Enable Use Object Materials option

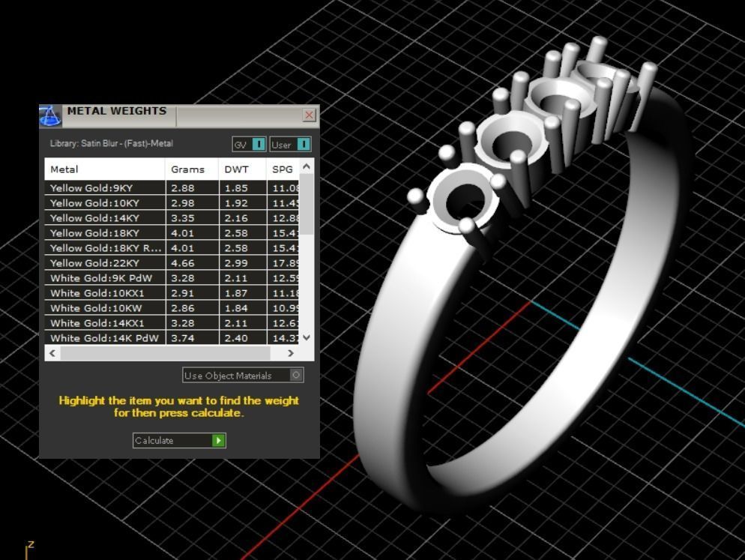243,375
